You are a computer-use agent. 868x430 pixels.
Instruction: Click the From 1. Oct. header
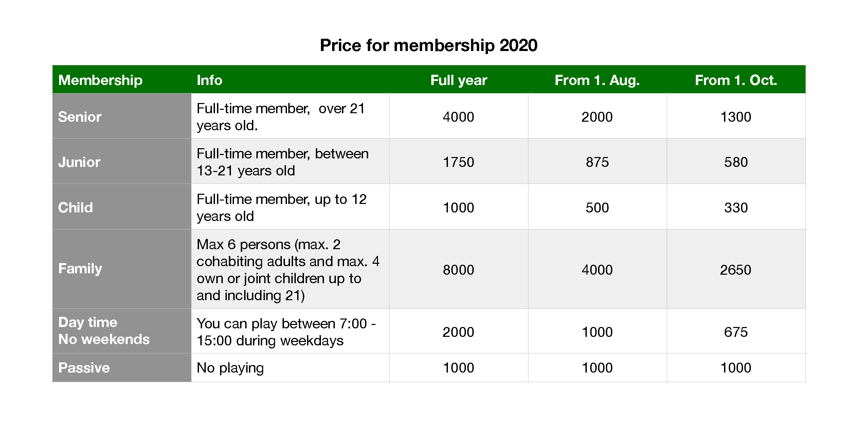tap(736, 80)
